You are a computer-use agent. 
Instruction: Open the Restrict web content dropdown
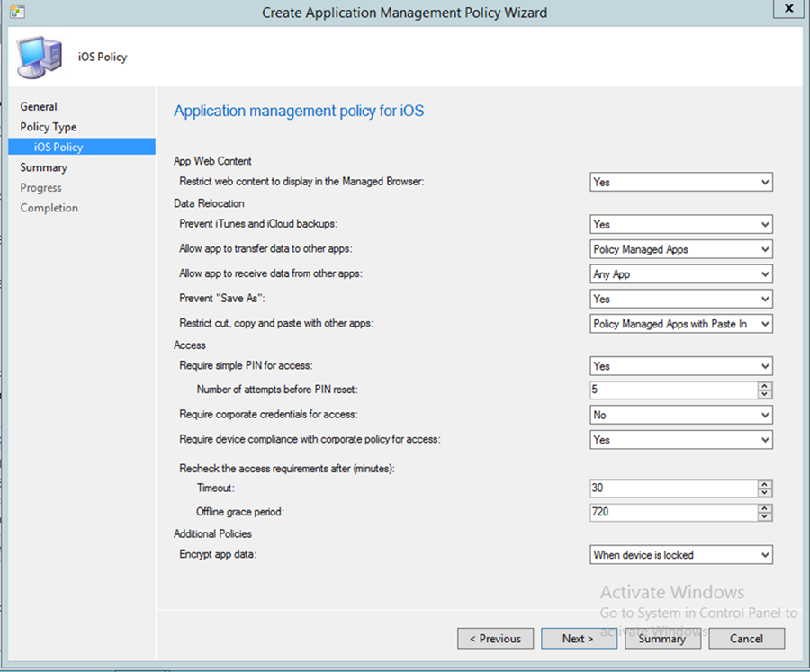click(681, 182)
